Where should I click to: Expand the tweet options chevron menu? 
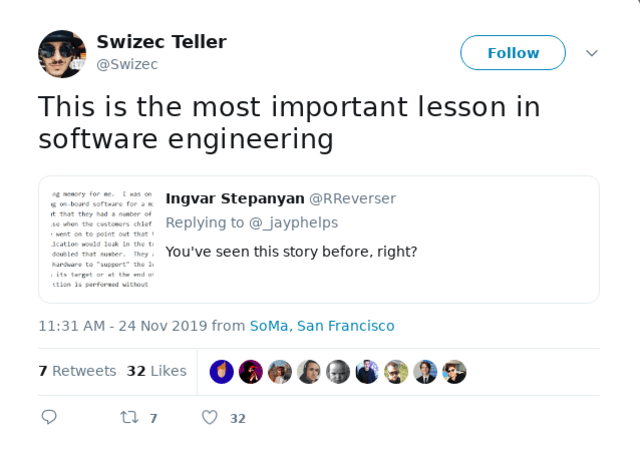point(592,53)
